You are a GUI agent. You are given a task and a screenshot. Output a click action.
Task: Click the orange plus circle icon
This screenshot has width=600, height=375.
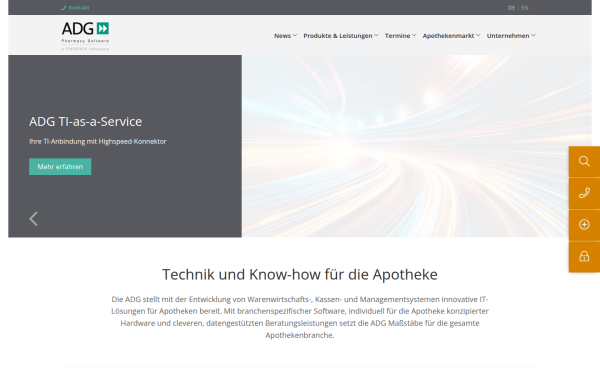[584, 225]
